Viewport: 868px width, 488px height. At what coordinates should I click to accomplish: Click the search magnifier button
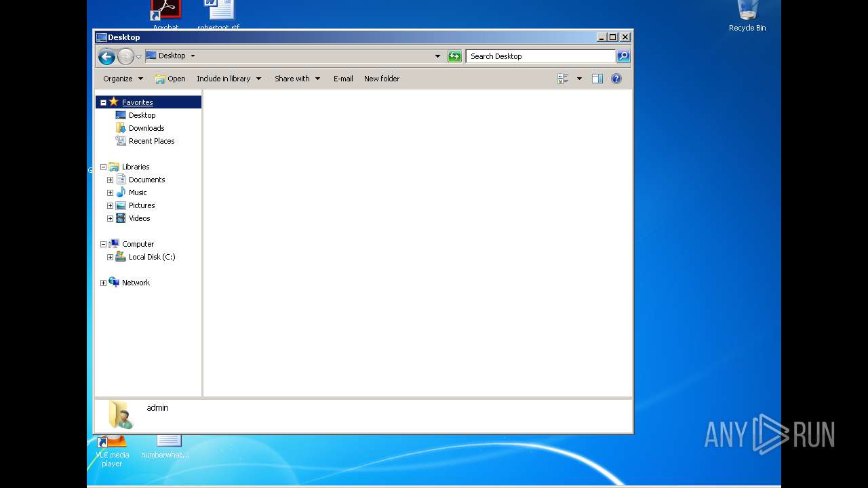[x=623, y=56]
